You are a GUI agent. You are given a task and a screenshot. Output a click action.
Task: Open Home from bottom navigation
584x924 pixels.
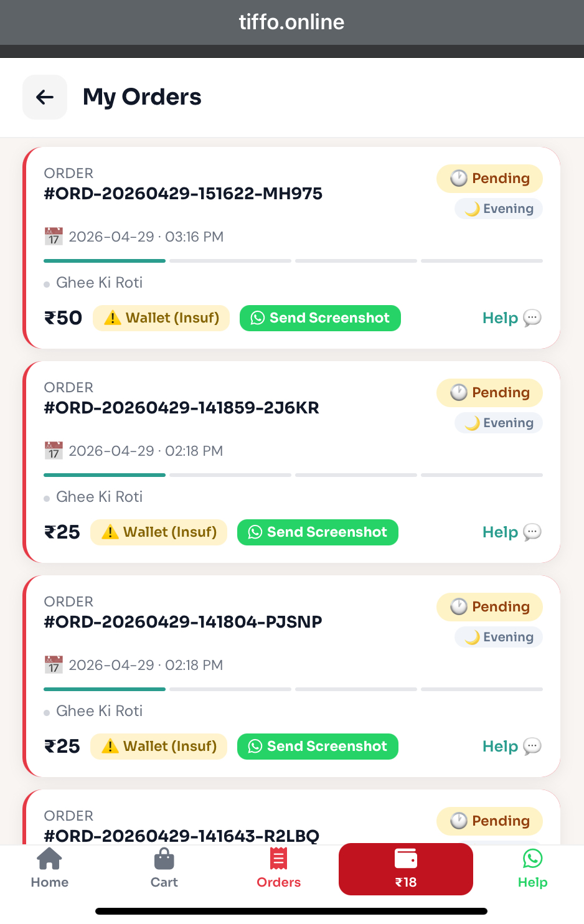click(50, 869)
